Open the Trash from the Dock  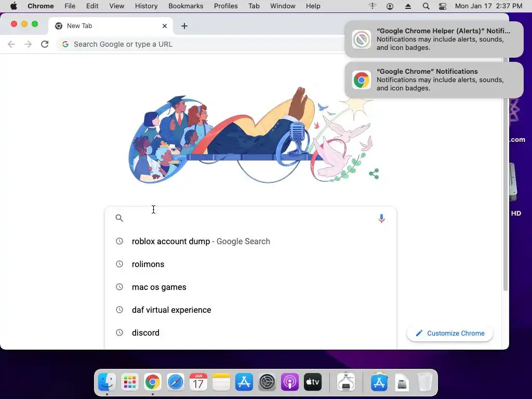pos(424,382)
